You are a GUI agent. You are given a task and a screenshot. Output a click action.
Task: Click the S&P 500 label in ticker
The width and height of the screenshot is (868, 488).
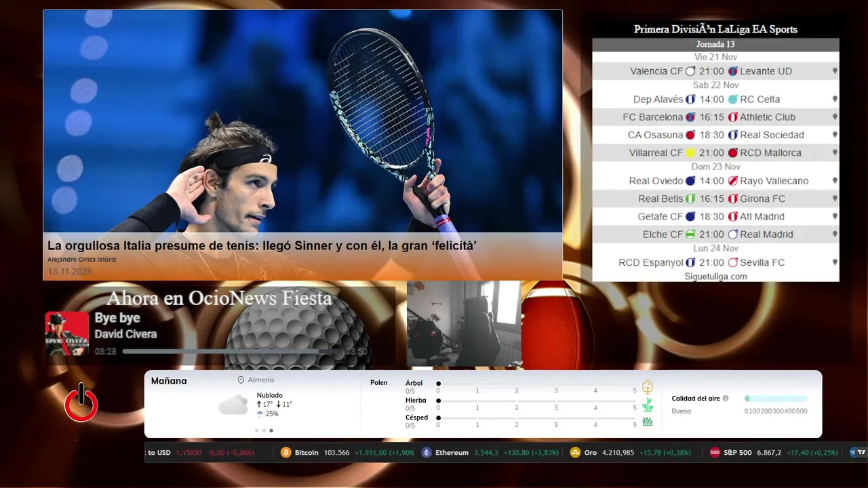pos(738,453)
